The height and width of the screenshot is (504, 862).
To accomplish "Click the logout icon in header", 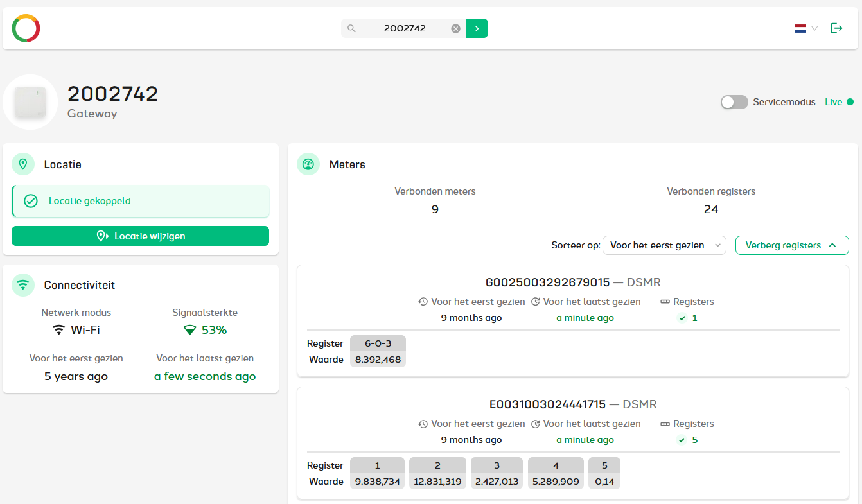I will 836,28.
